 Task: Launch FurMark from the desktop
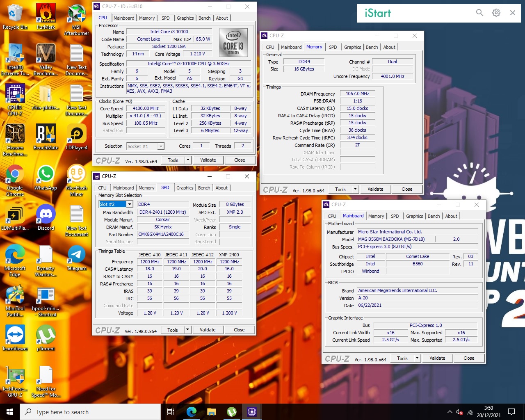[46, 17]
